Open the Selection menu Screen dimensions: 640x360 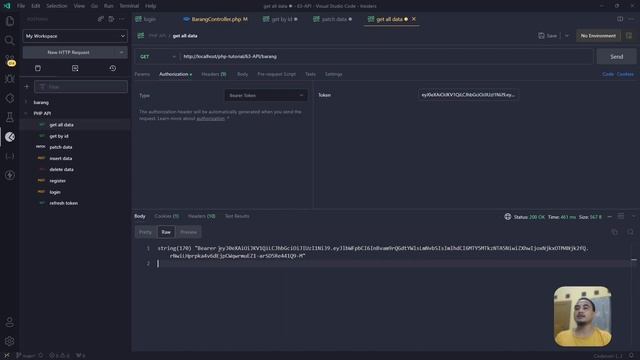[x=57, y=6]
